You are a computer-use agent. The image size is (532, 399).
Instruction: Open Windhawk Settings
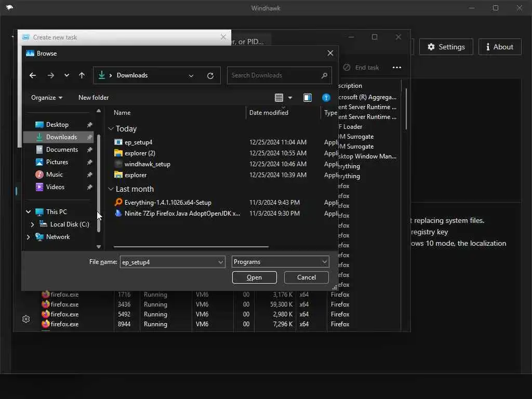[446, 47]
